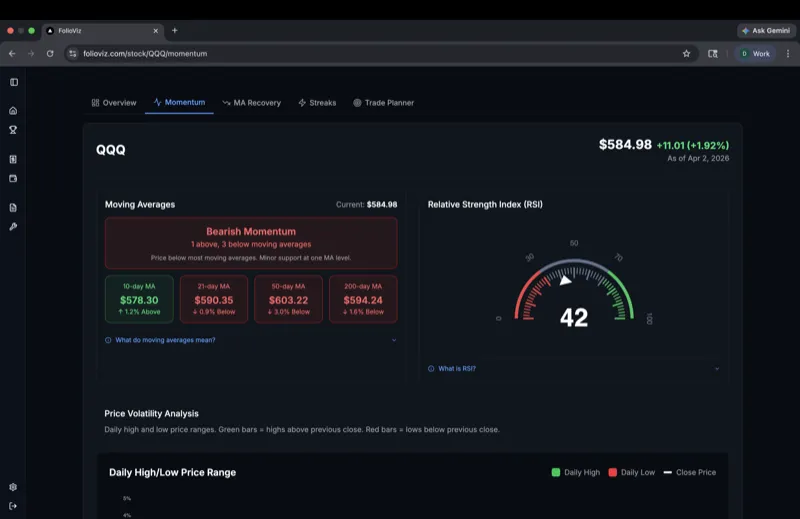
Task: Open the Work profile button
Action: pyautogui.click(x=755, y=54)
